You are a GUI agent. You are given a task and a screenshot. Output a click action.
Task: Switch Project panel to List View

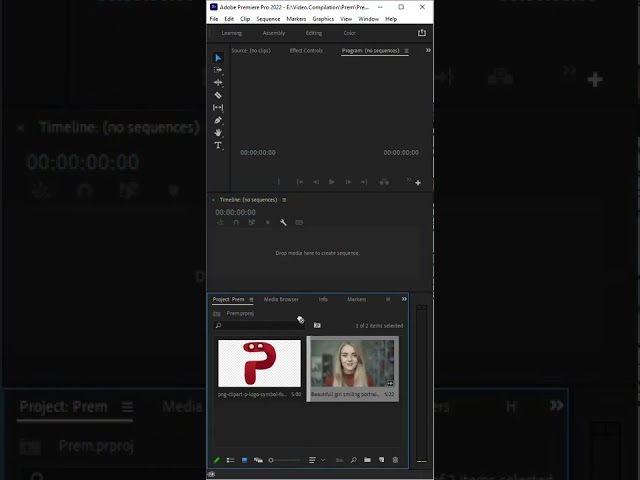coord(230,460)
